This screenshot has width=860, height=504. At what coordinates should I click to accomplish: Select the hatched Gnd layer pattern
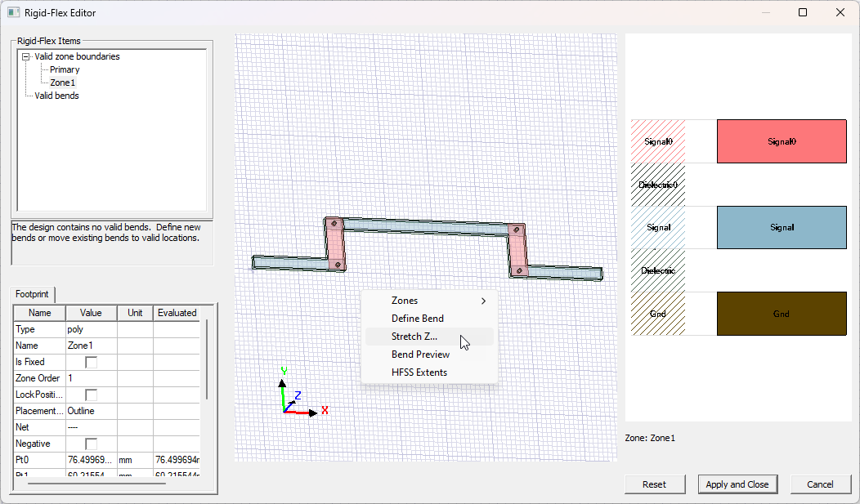658,314
